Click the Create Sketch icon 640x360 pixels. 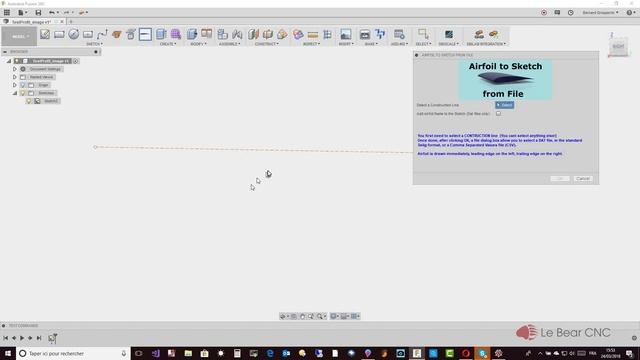point(45,34)
